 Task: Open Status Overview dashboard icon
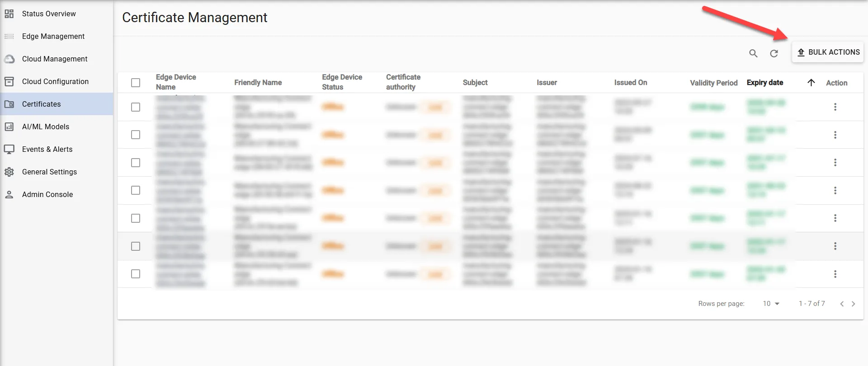(9, 14)
